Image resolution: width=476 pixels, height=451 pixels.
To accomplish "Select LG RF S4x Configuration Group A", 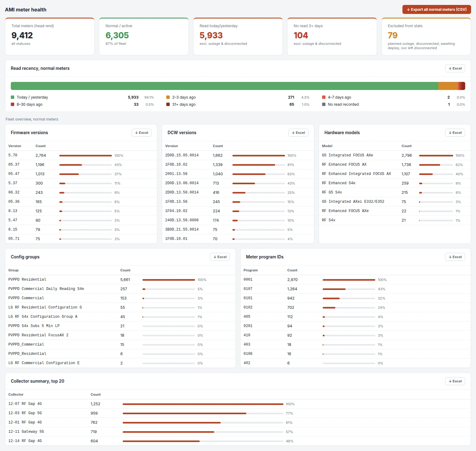I will [x=120, y=317].
